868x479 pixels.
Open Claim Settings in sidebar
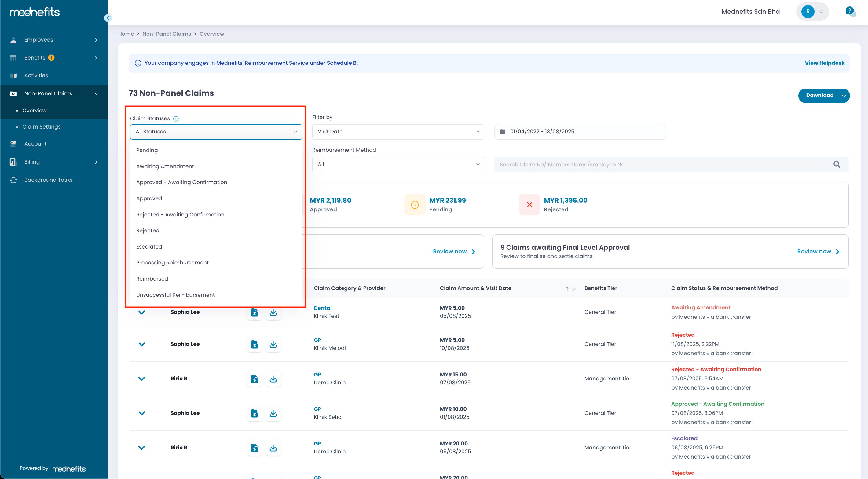[42, 127]
